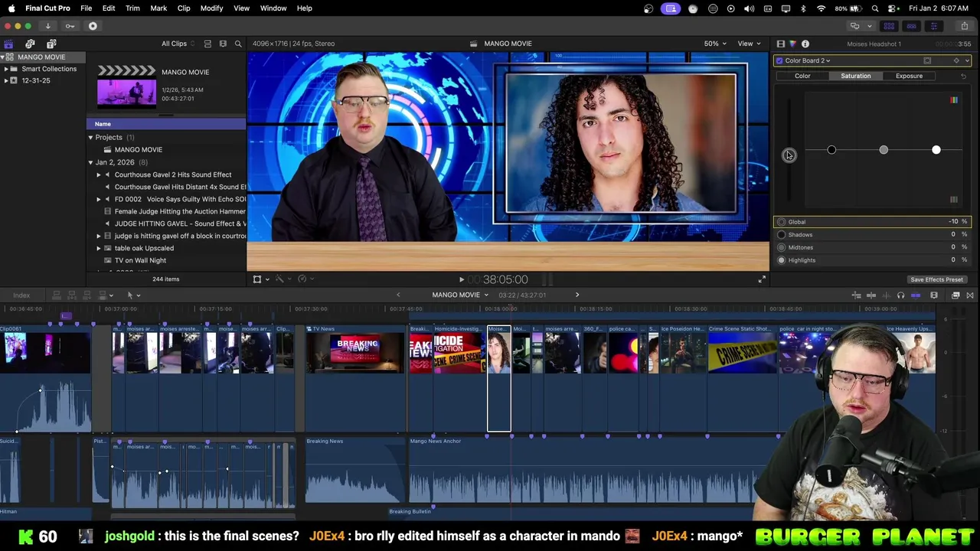This screenshot has height=551, width=980.
Task: Go back in timeline history arrow
Action: pyautogui.click(x=397, y=295)
